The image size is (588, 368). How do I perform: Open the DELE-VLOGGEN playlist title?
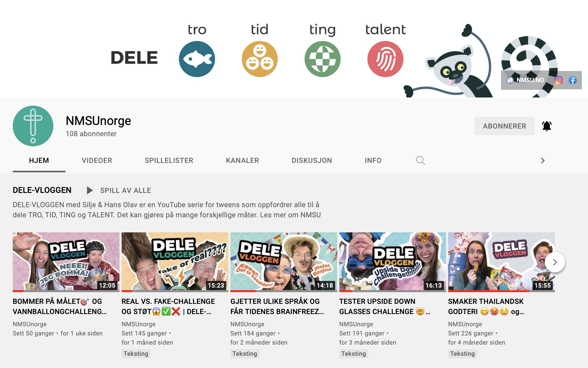coord(42,190)
